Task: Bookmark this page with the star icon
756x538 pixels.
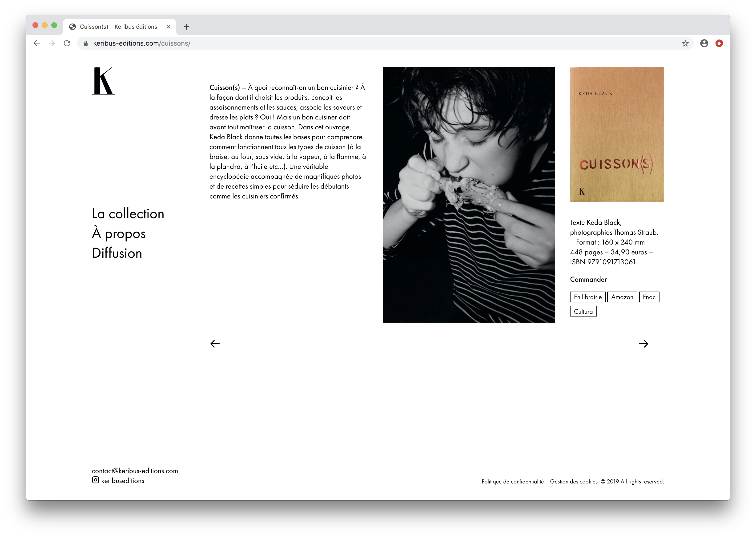Action: pyautogui.click(x=685, y=44)
